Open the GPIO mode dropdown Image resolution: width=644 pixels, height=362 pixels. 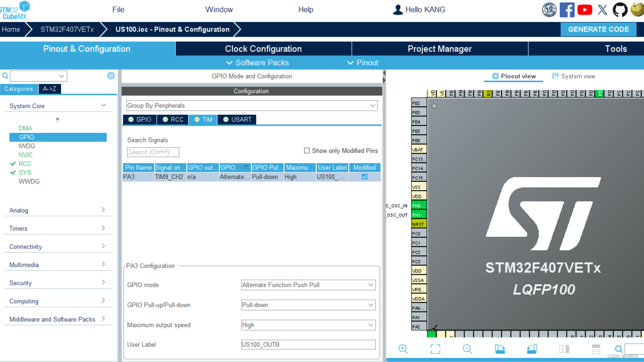(x=308, y=285)
